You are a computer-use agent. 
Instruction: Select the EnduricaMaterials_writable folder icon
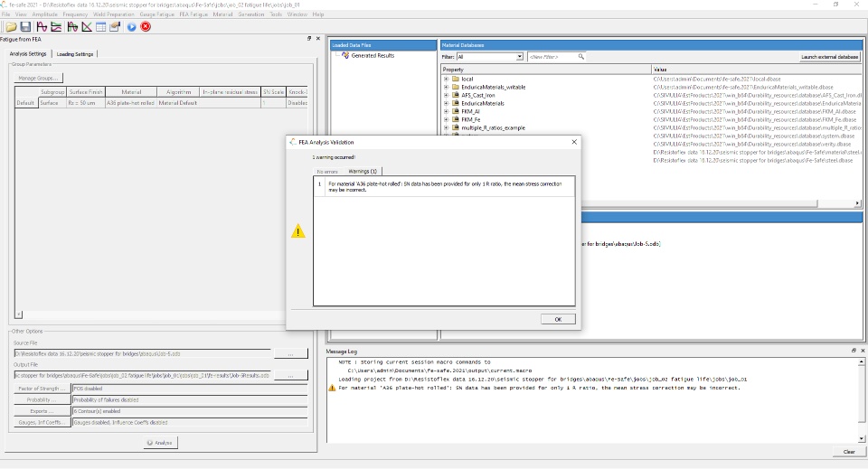[456, 87]
